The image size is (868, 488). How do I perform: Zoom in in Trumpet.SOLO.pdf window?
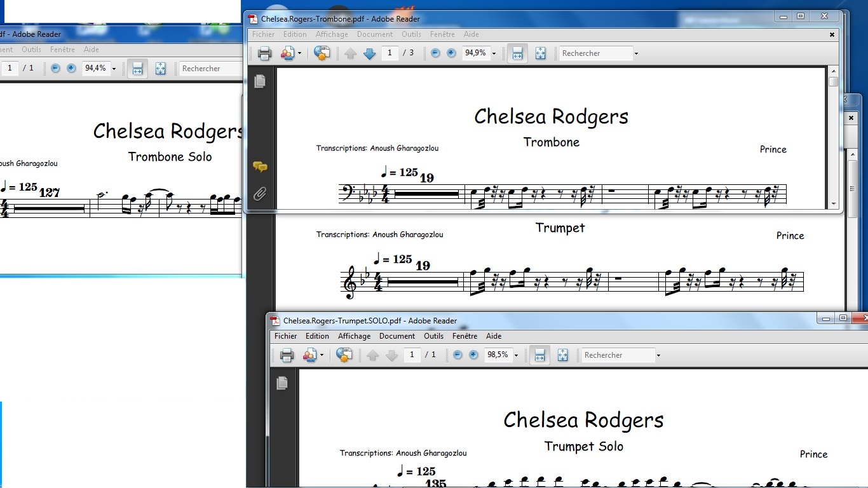pyautogui.click(x=473, y=355)
